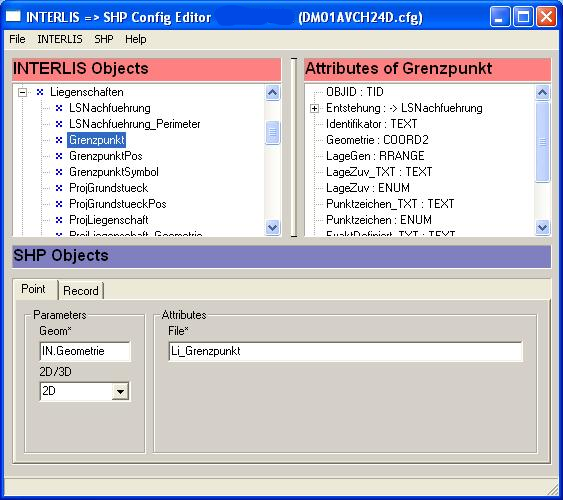Select GrenzpunktSymbol in the tree
This screenshot has width=563, height=500.
click(114, 172)
